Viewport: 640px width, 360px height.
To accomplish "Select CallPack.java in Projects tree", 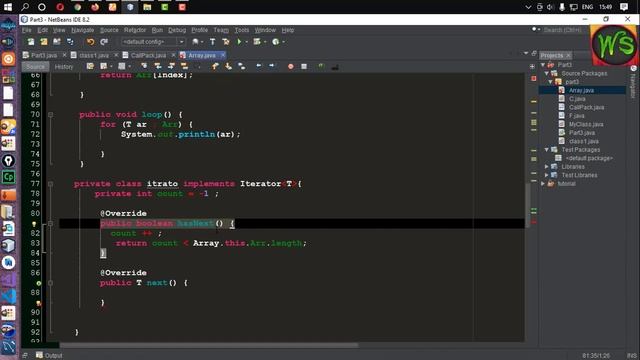I will click(x=586, y=107).
